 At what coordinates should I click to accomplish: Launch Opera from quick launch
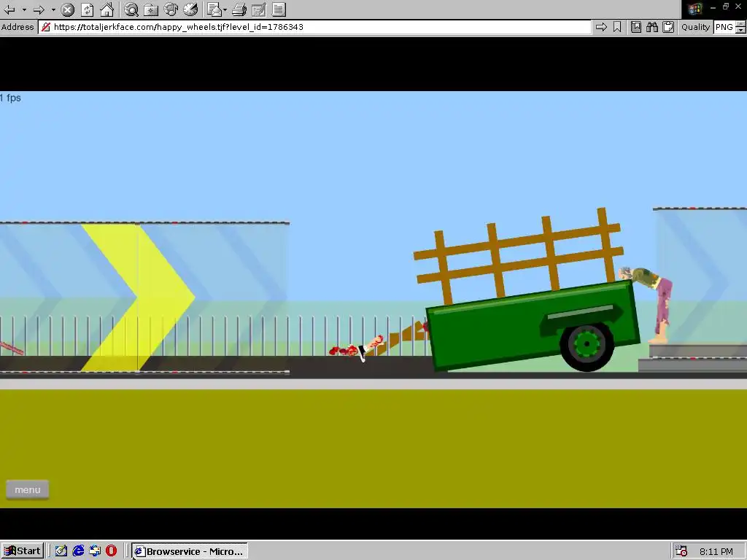pyautogui.click(x=111, y=551)
